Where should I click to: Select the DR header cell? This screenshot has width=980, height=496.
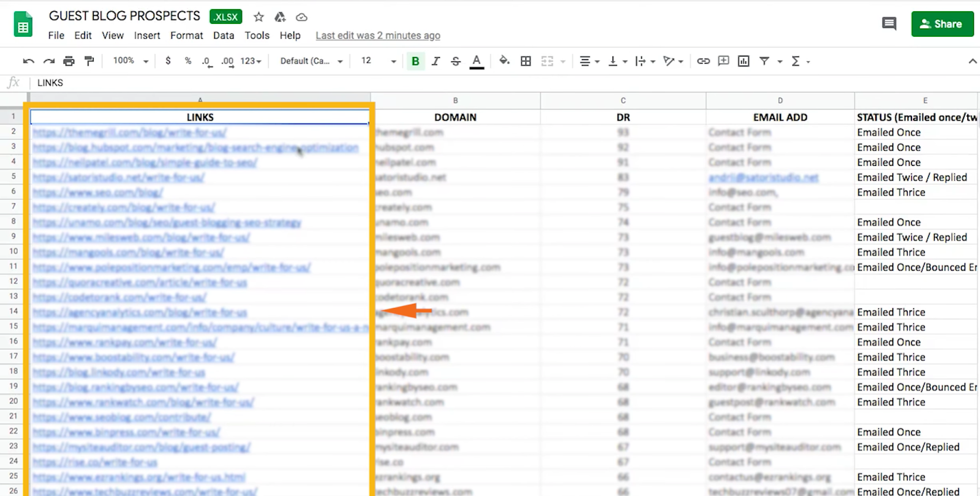tap(623, 117)
